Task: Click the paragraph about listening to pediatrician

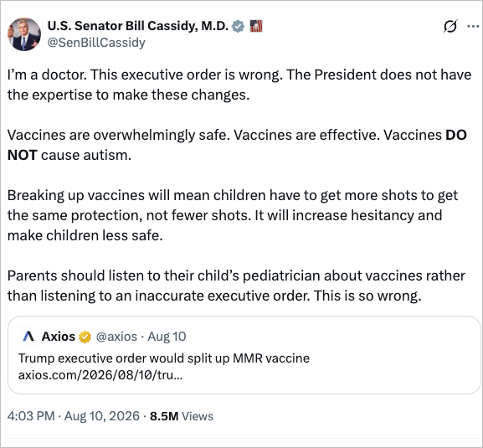Action: coord(236,286)
